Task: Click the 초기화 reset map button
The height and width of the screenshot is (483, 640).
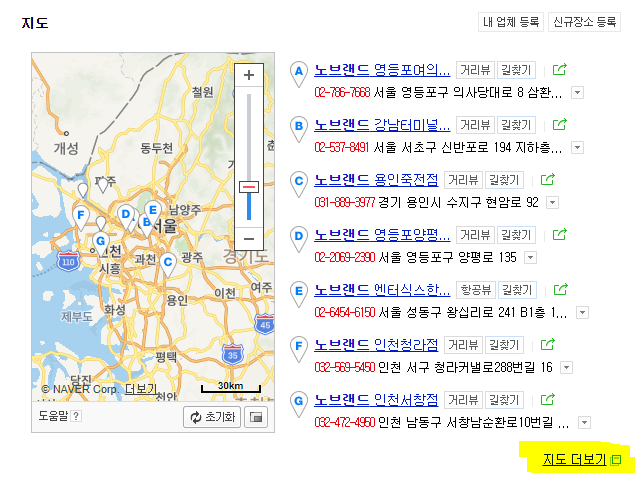Action: tap(212, 417)
